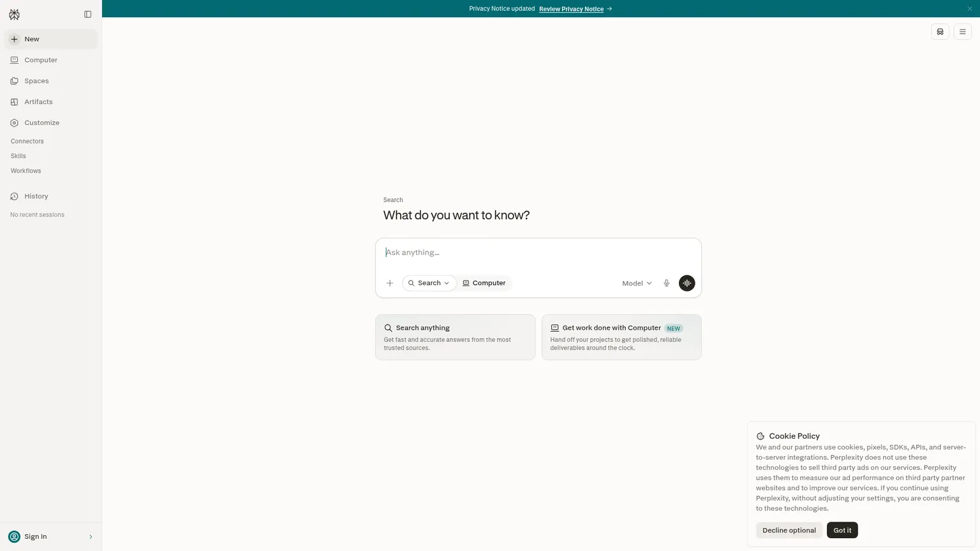Select Get work done with Computer card

(x=621, y=337)
